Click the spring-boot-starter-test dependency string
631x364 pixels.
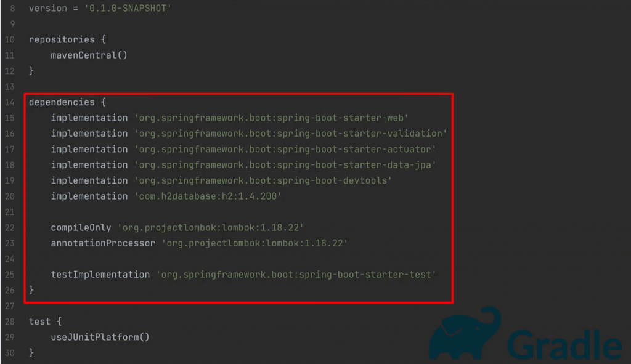coord(296,275)
